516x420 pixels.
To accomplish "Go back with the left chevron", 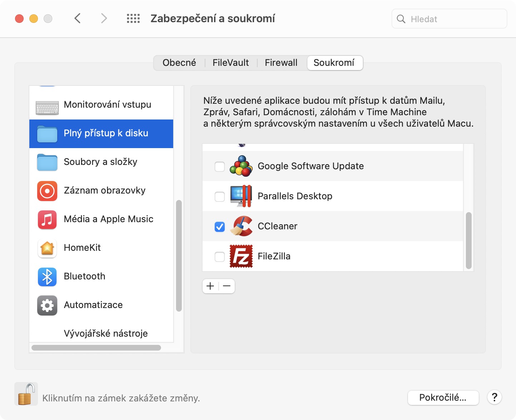I will click(x=78, y=18).
